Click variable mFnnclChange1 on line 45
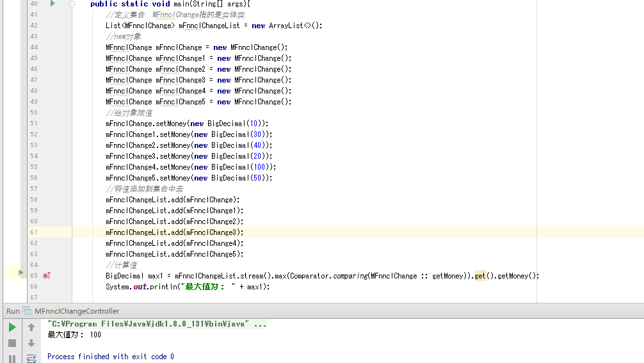Screen dimensions: 644x363 (x=181, y=58)
